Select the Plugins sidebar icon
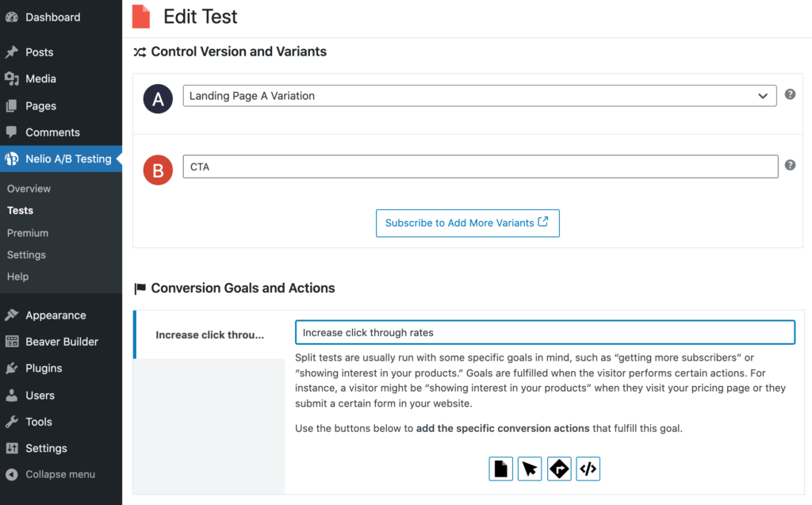812x505 pixels. 11,368
